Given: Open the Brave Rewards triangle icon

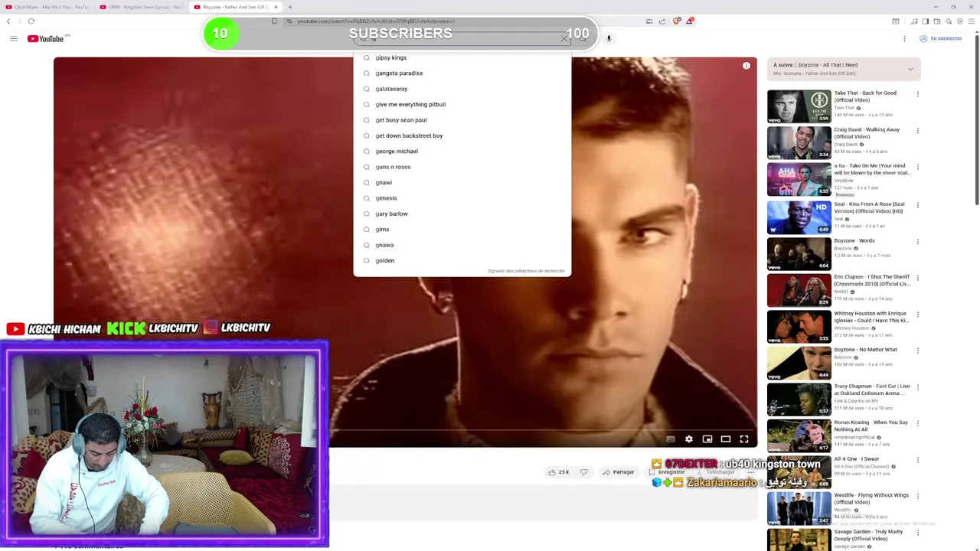Looking at the screenshot, I should [689, 21].
